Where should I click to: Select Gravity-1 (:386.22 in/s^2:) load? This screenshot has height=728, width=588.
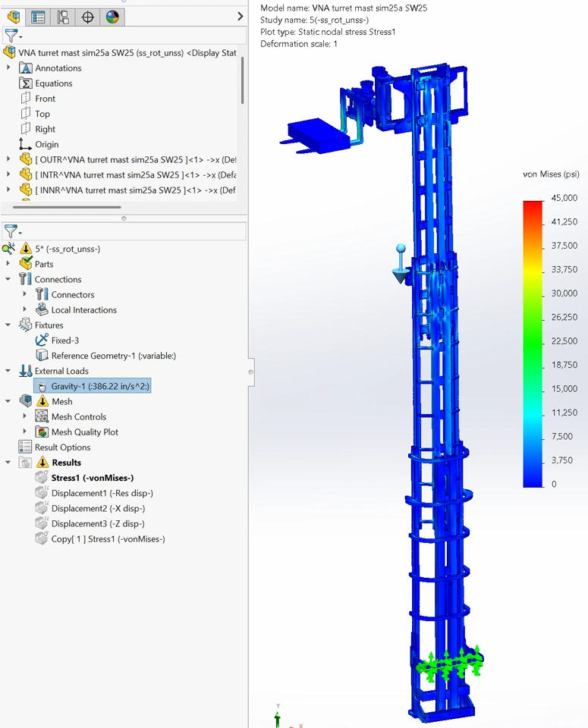[x=93, y=386]
